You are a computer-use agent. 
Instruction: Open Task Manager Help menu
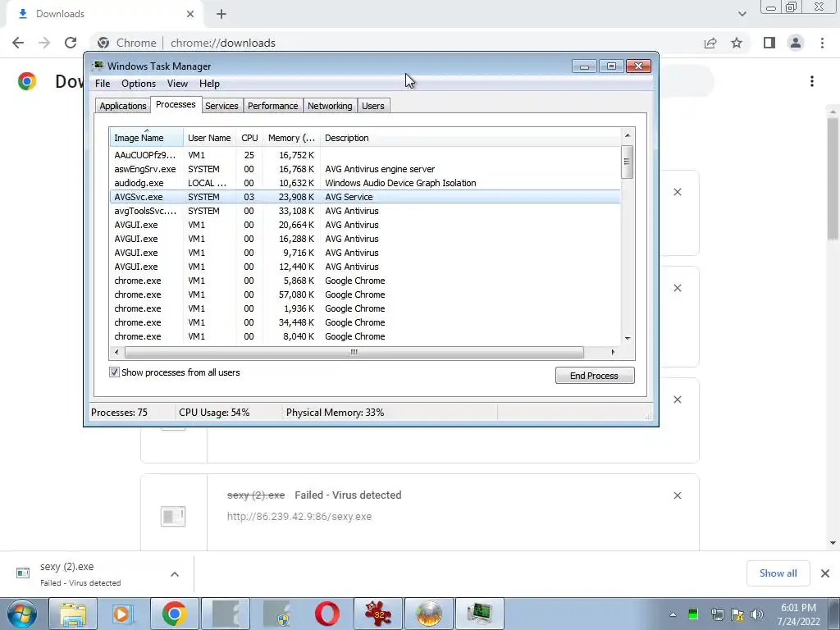pyautogui.click(x=209, y=84)
